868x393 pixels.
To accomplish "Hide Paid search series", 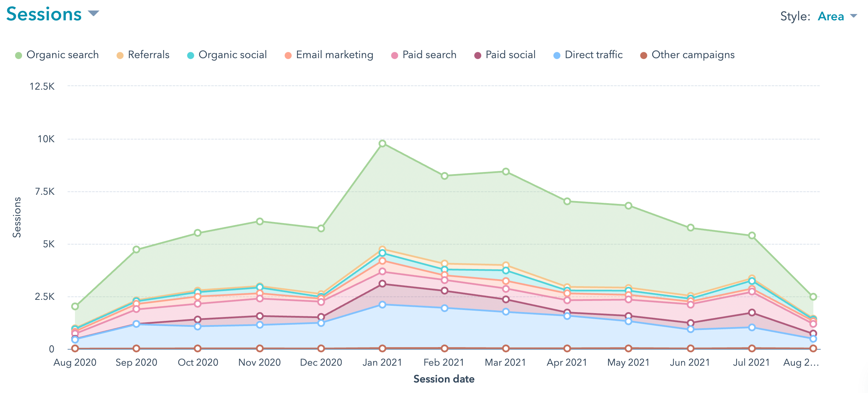I will click(x=424, y=55).
